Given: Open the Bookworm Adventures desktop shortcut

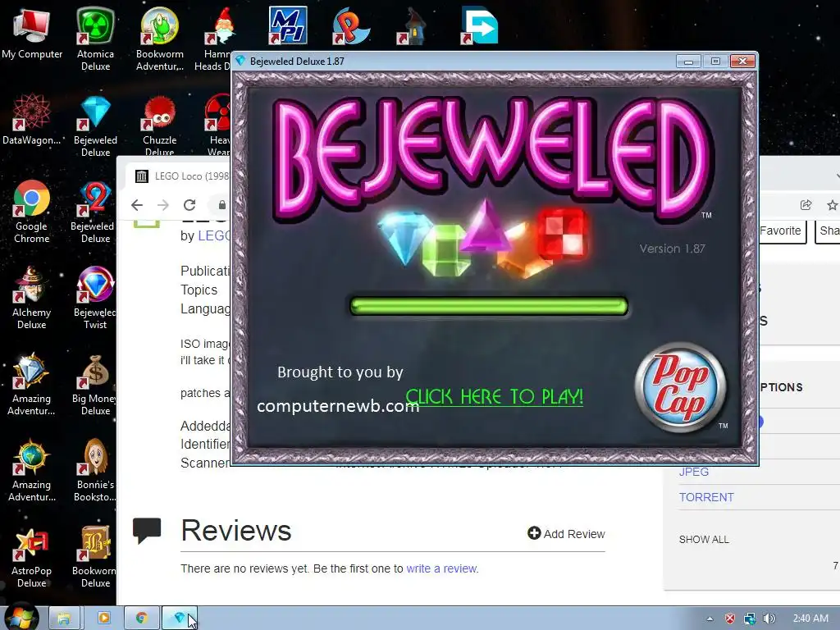Looking at the screenshot, I should [160, 39].
